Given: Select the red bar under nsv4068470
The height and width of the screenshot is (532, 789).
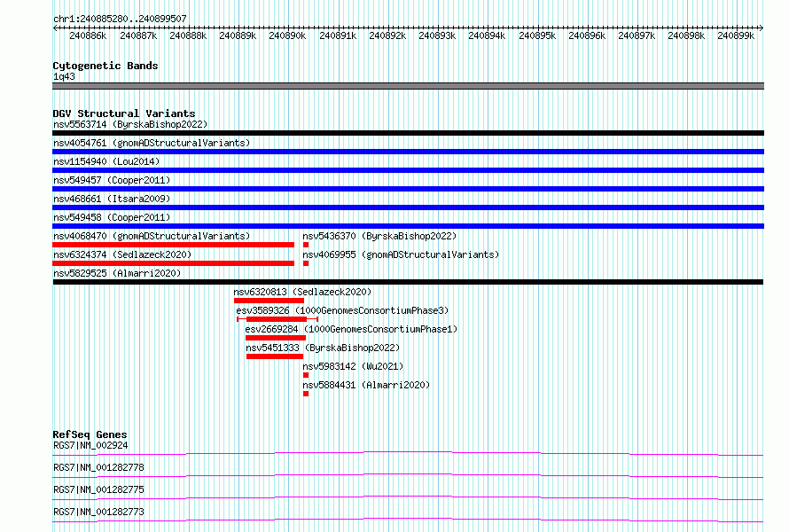Looking at the screenshot, I should click(173, 245).
